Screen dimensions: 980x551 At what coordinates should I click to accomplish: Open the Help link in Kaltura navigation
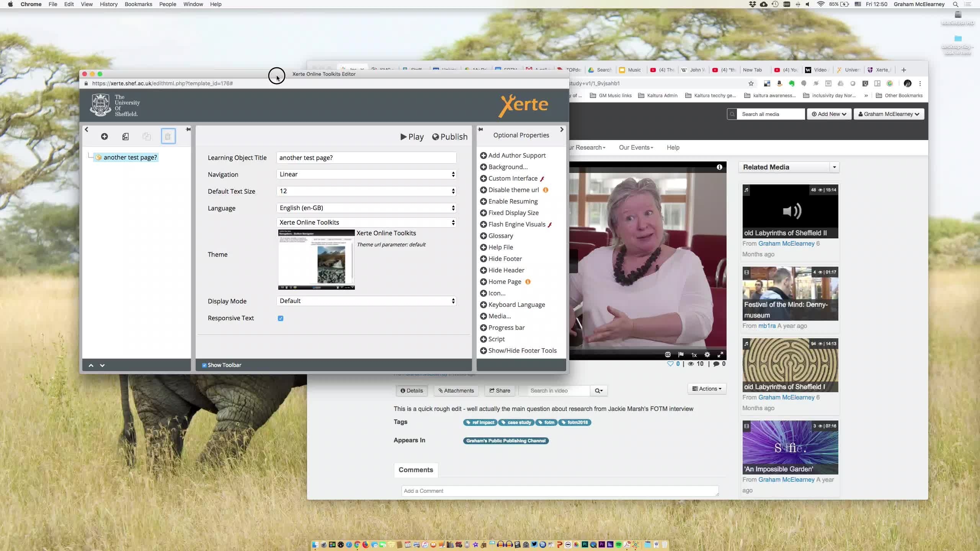tap(673, 148)
